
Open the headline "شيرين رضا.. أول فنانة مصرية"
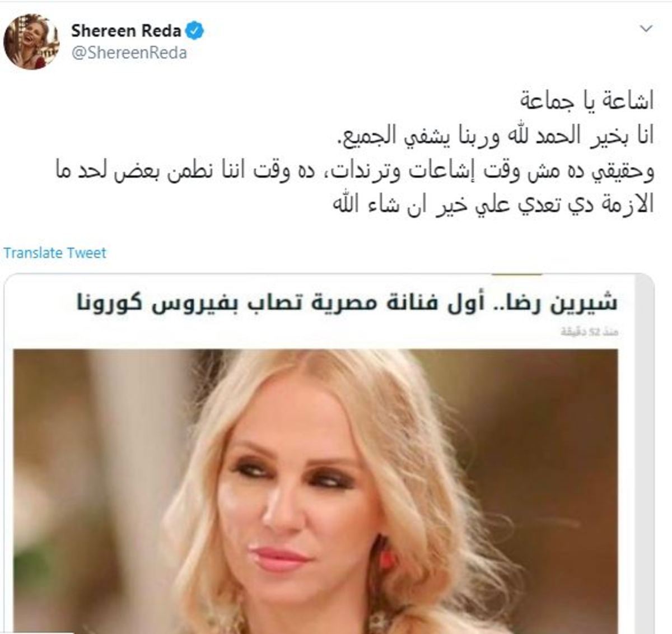tap(347, 303)
